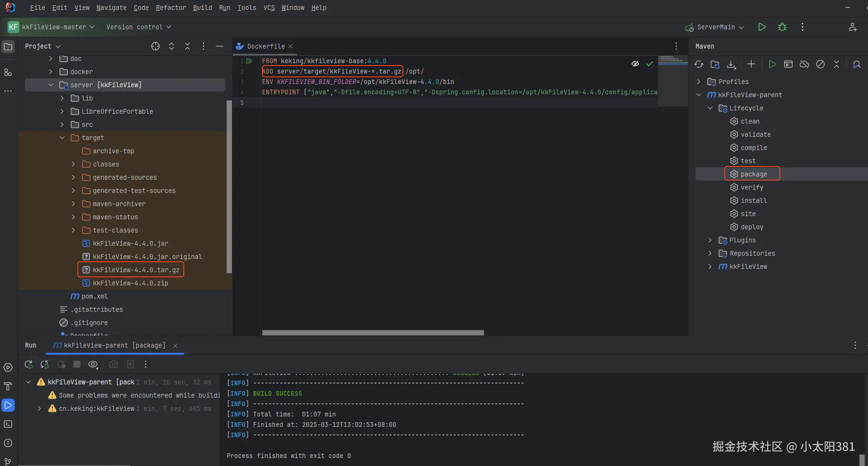This screenshot has width=868, height=466.
Task: Run the ServerMain configuration
Action: pyautogui.click(x=762, y=27)
